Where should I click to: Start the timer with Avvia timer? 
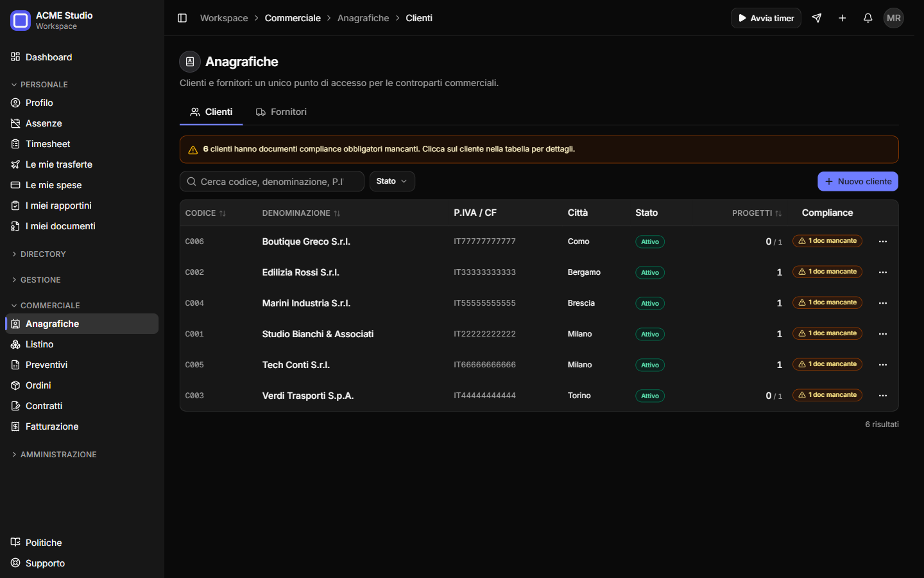[766, 18]
